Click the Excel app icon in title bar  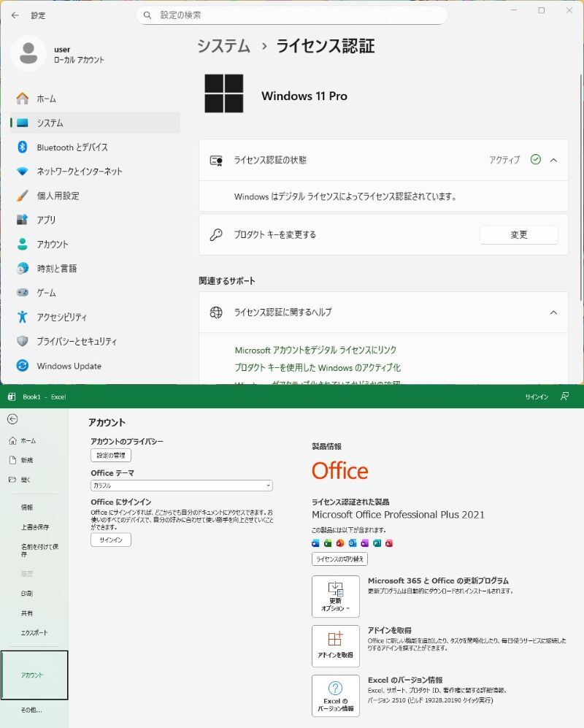12,396
